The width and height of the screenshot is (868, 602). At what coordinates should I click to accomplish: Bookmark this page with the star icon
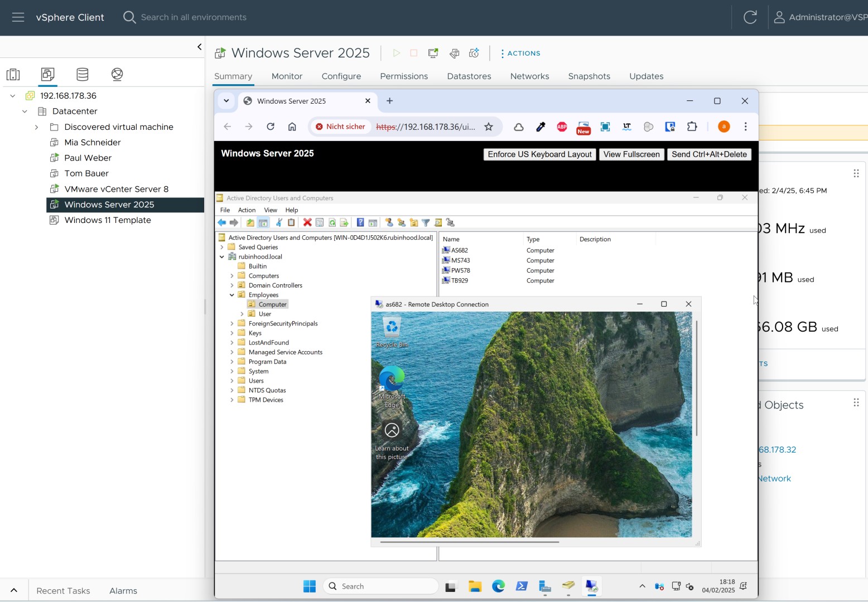click(x=489, y=127)
